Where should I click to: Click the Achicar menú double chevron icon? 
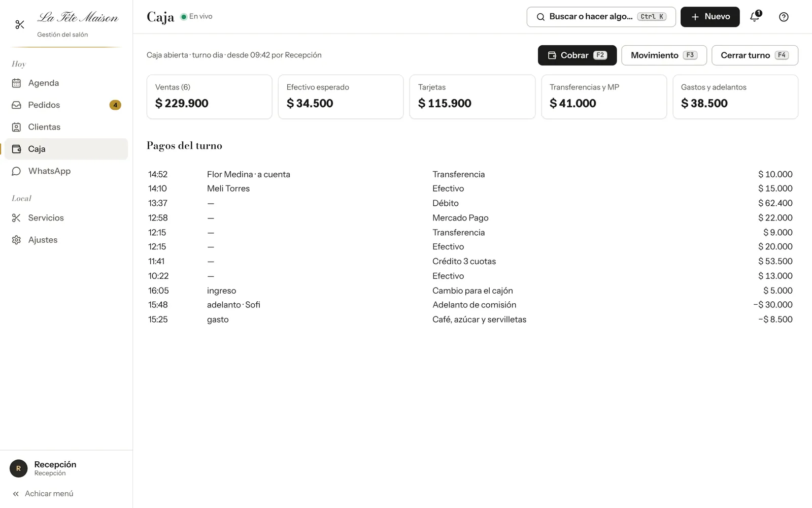pyautogui.click(x=16, y=494)
